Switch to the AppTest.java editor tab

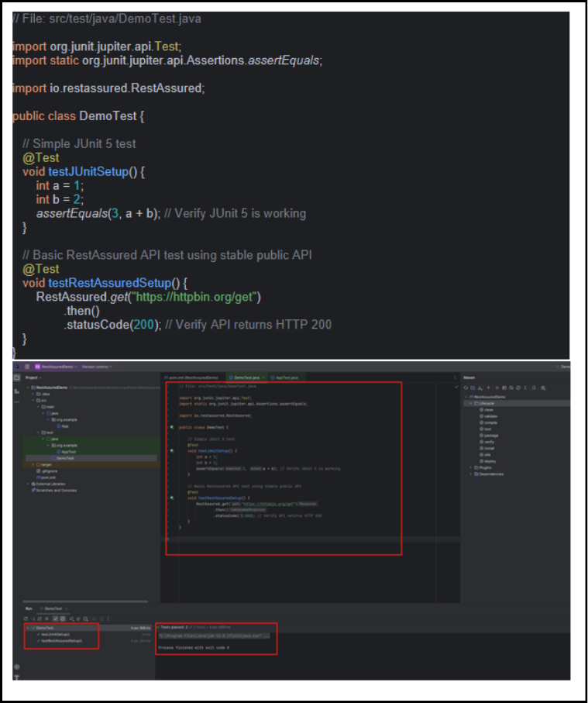(x=284, y=377)
